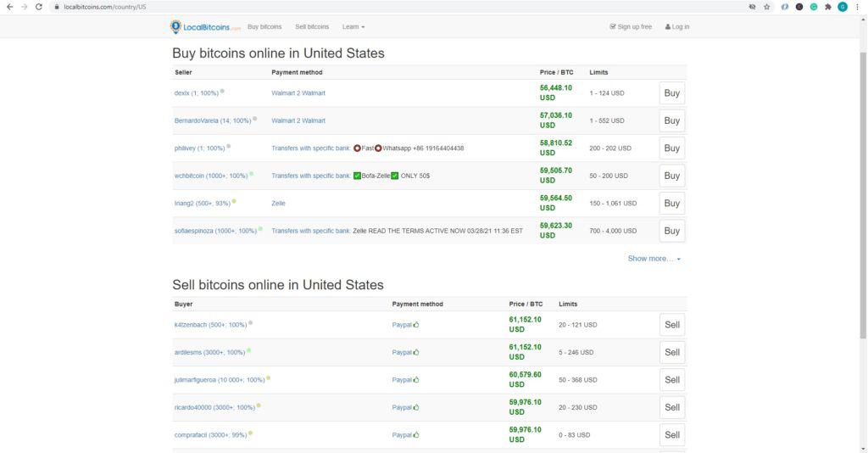The image size is (868, 453).
Task: Open Chrome three-dot menu
Action: [857, 7]
